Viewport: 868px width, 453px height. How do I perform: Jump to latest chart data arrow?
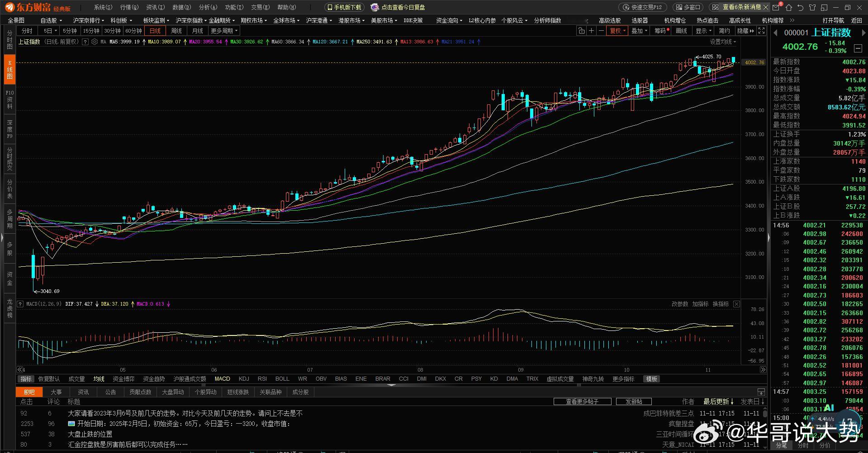coord(763,369)
